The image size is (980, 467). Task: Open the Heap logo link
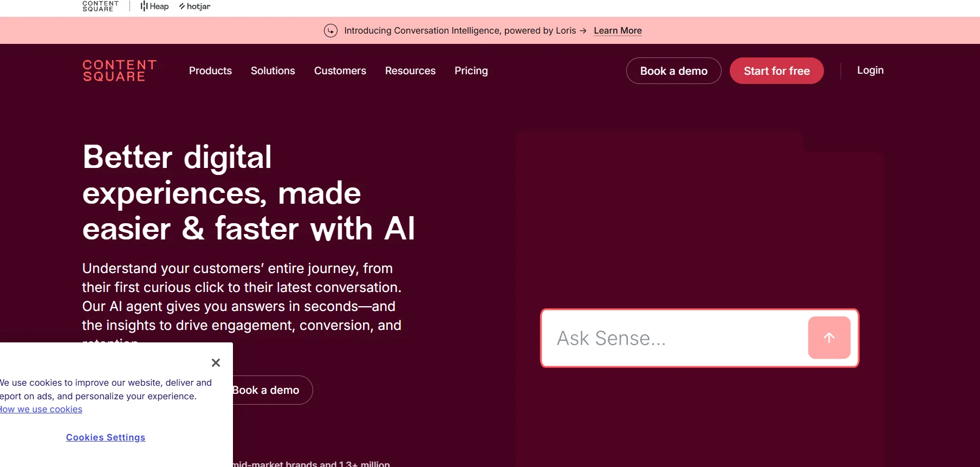coord(155,6)
